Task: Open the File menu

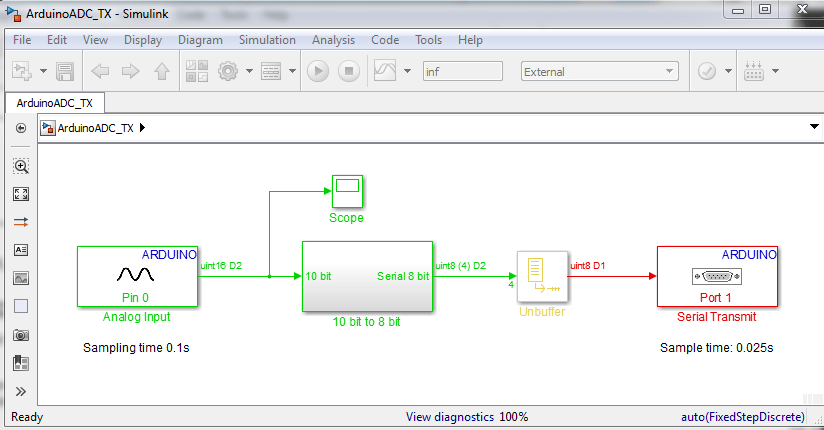Action: click(x=22, y=40)
